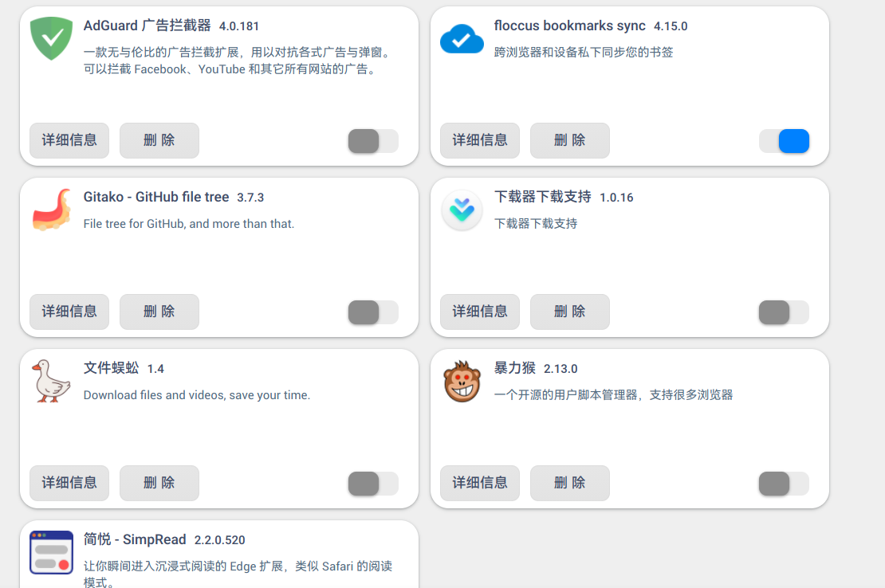Disable the floccus bookmarks sync toggle
Screen dimensions: 885x588
pos(784,141)
